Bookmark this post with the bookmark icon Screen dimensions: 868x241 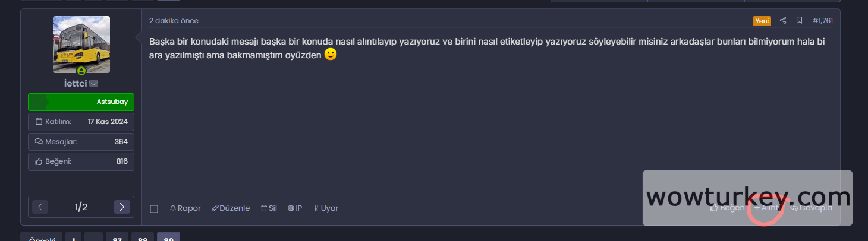click(800, 21)
